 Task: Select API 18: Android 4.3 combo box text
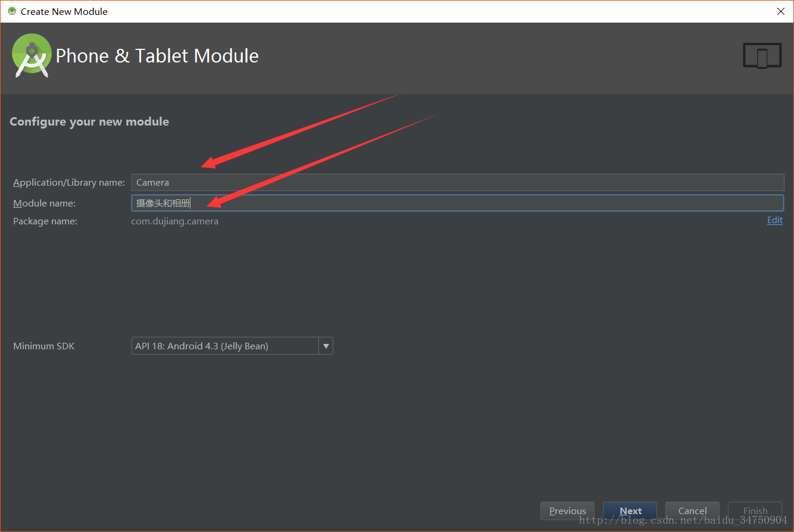point(202,346)
